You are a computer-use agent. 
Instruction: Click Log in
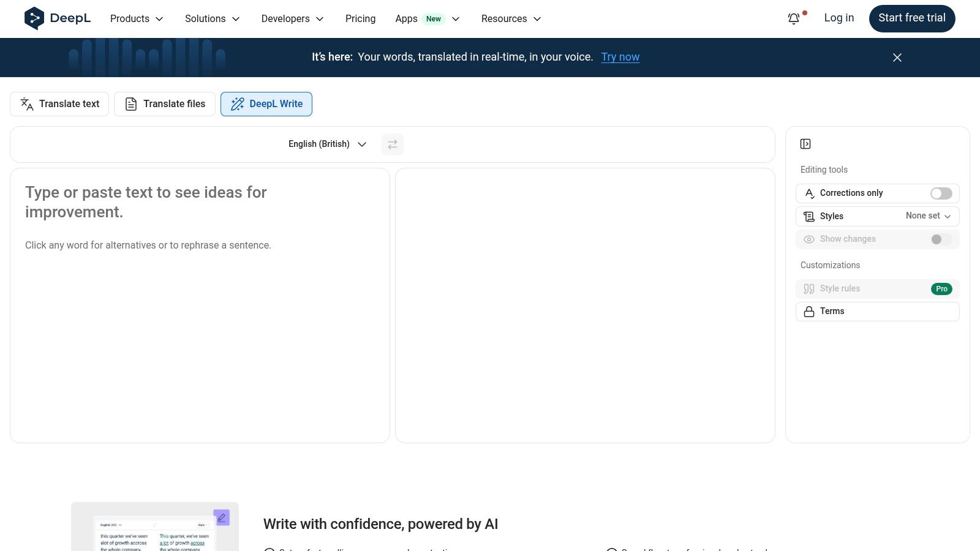pyautogui.click(x=839, y=18)
